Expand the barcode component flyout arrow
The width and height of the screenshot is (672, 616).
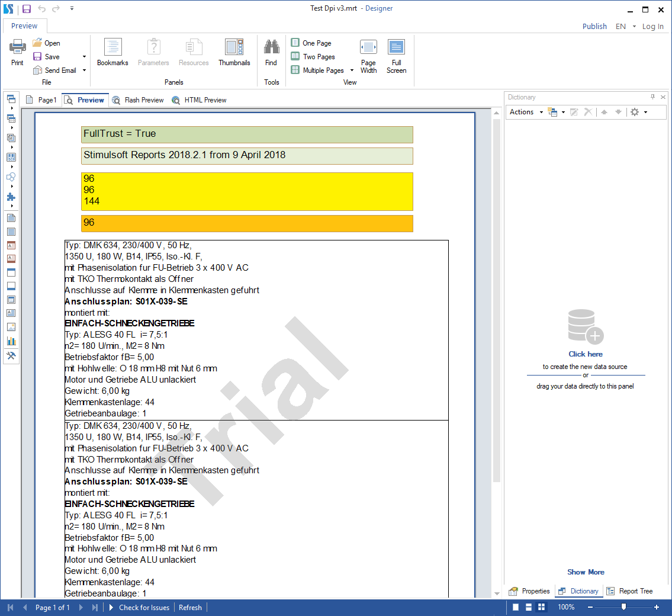(x=12, y=167)
